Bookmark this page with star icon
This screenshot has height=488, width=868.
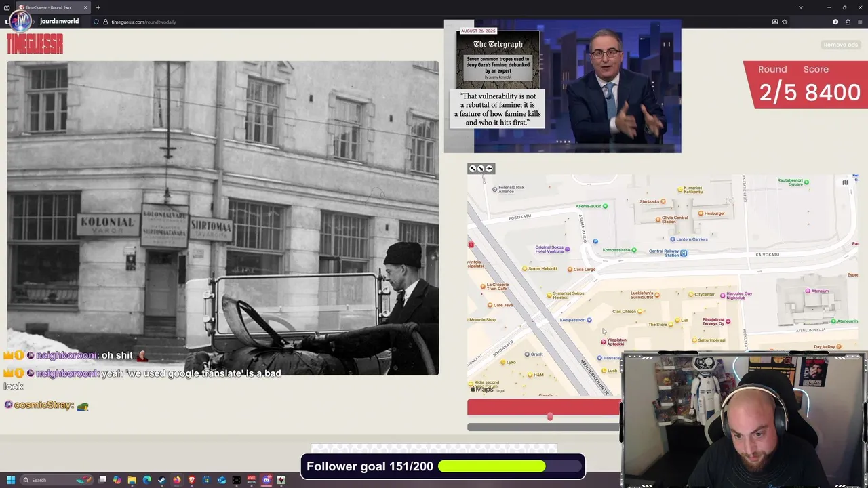point(785,22)
